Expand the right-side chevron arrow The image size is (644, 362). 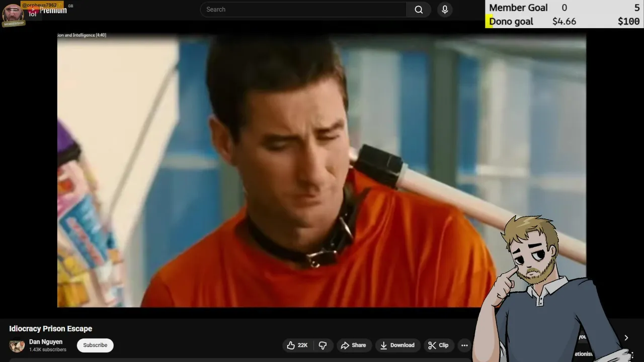tap(626, 338)
